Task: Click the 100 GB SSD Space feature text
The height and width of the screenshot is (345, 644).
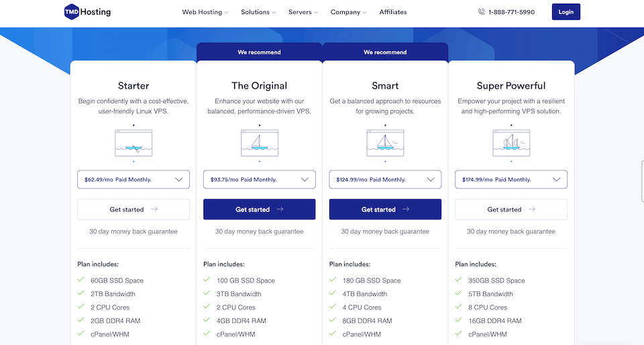Action: point(246,281)
